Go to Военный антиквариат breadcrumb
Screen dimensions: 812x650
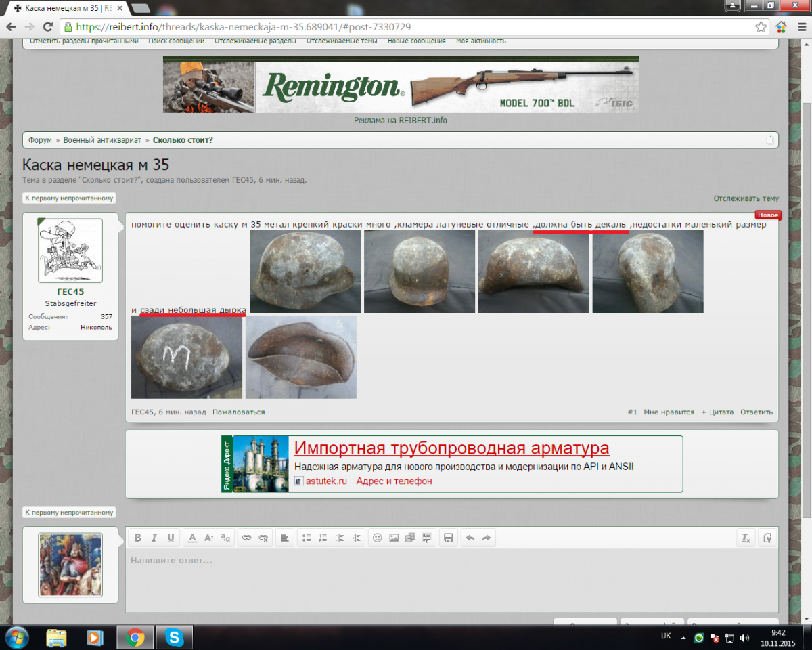point(102,140)
